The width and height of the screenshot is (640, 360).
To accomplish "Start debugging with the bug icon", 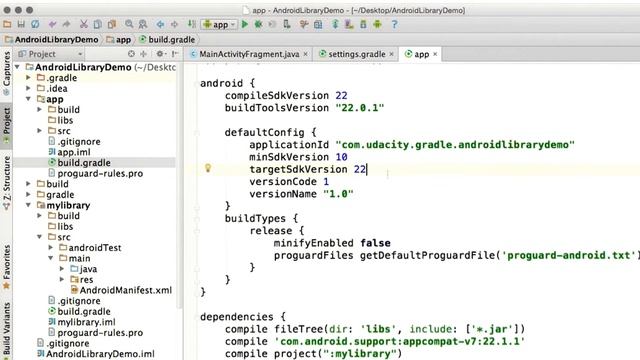I will coord(258,24).
